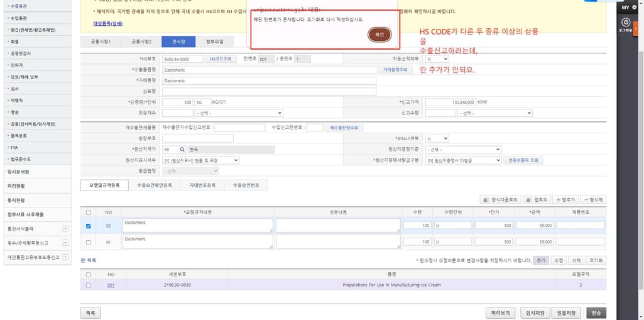Expand the 개인통관고유부호도용신고 sidebar section
Image resolution: width=644 pixels, height=320 pixels.
point(66,257)
